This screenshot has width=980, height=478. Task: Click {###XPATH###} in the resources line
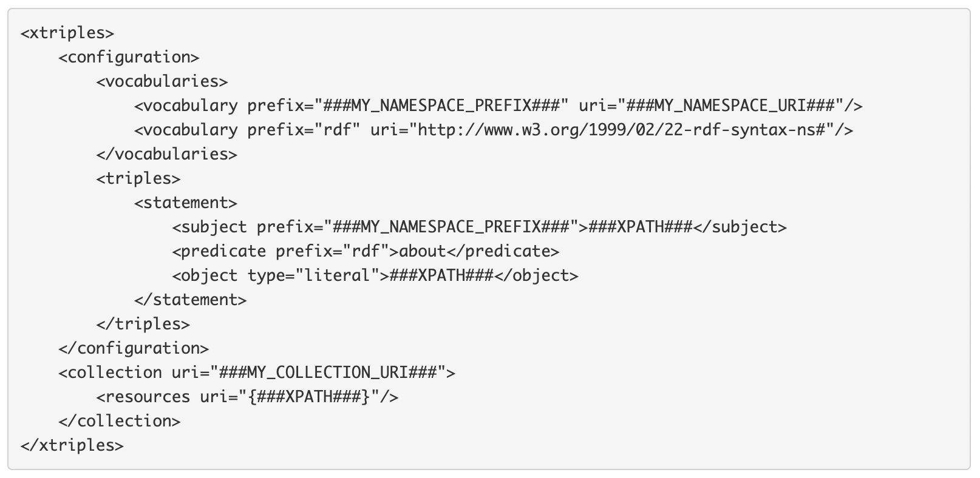[309, 397]
